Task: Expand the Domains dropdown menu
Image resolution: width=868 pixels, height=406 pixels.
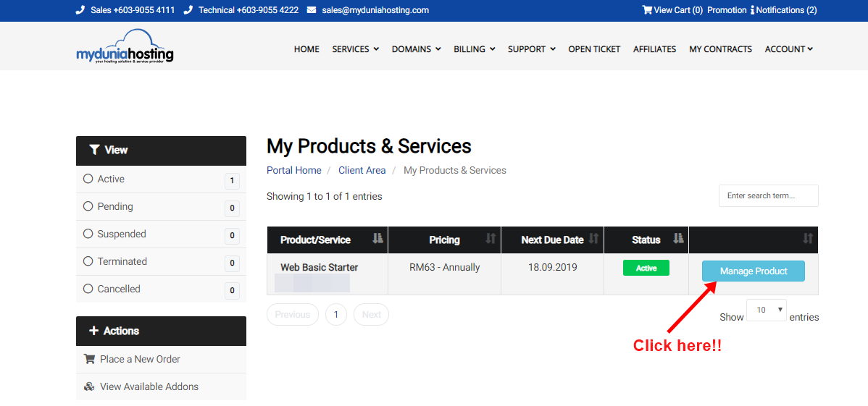Action: (x=416, y=49)
